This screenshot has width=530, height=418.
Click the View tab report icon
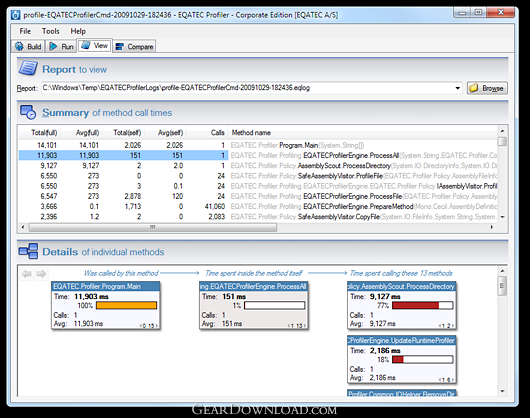[86, 45]
